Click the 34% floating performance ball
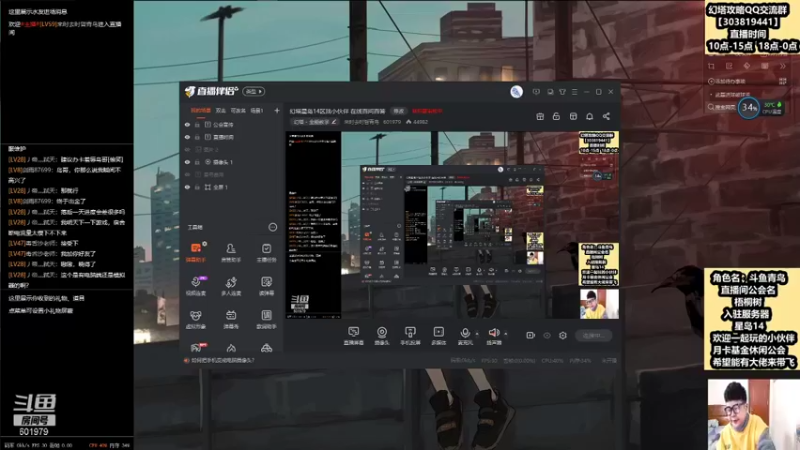This screenshot has width=800, height=450. (749, 108)
